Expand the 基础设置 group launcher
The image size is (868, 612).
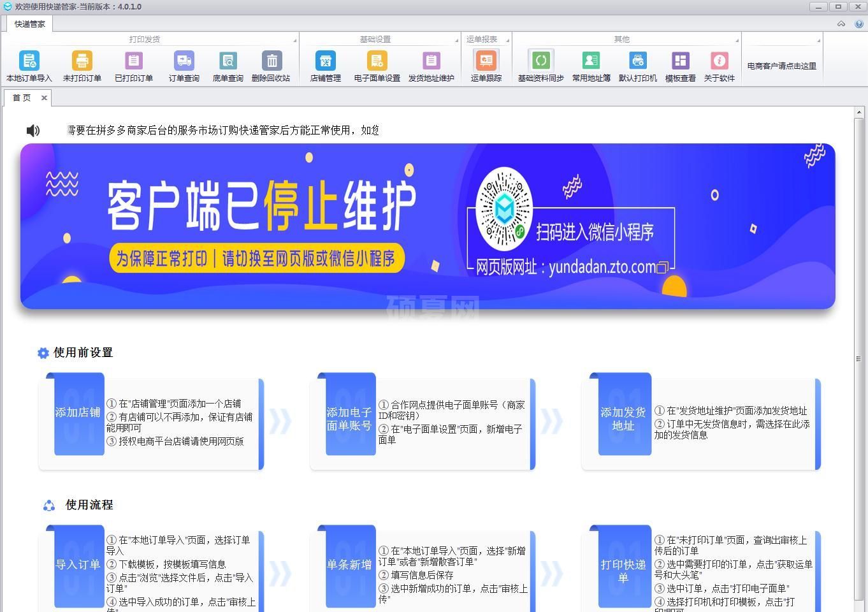[x=457, y=40]
